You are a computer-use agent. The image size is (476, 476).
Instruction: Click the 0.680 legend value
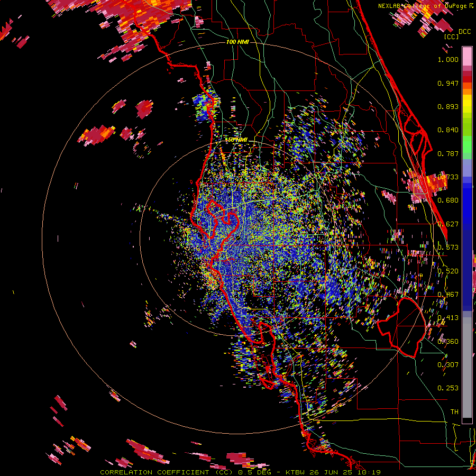pos(448,200)
